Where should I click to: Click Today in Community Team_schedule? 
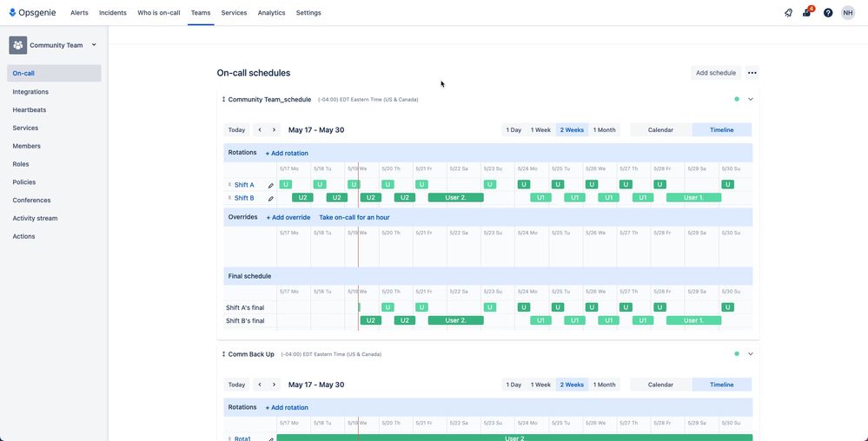pyautogui.click(x=236, y=130)
